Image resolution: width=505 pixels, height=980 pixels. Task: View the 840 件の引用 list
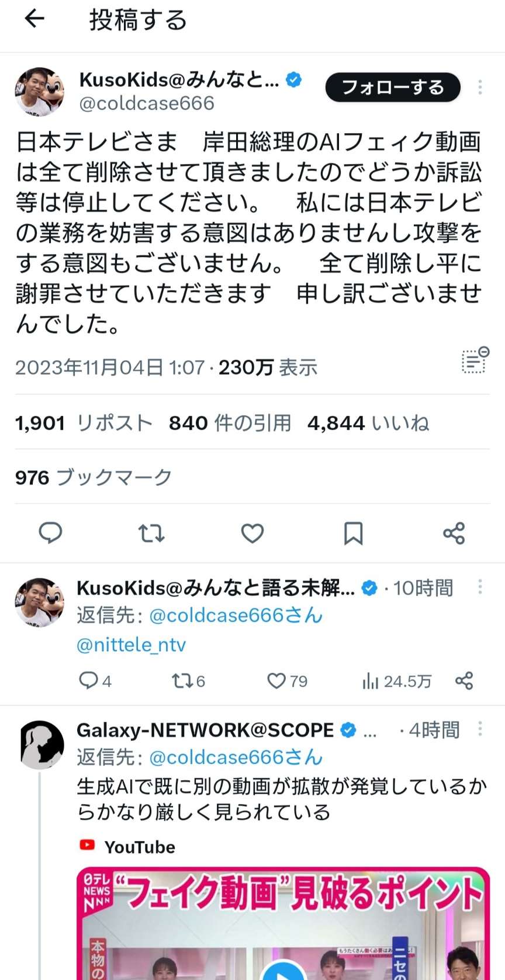click(x=230, y=422)
